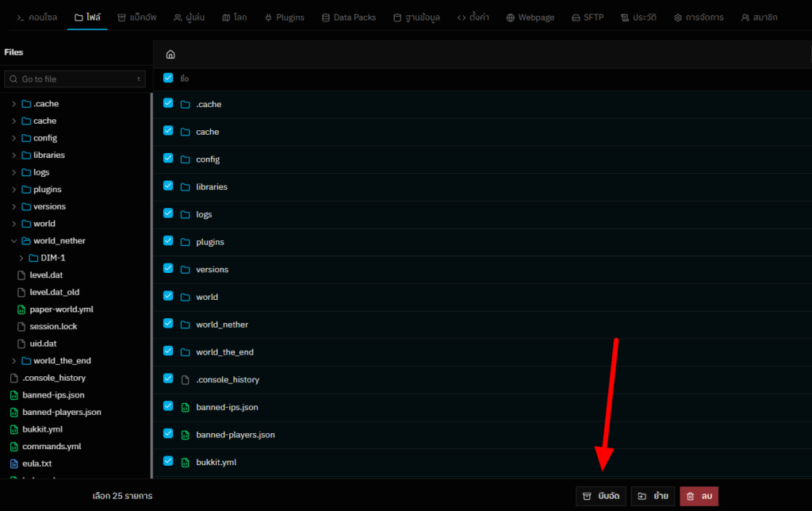The image size is (812, 511).
Task: Click the Go to file search field
Action: [x=74, y=79]
